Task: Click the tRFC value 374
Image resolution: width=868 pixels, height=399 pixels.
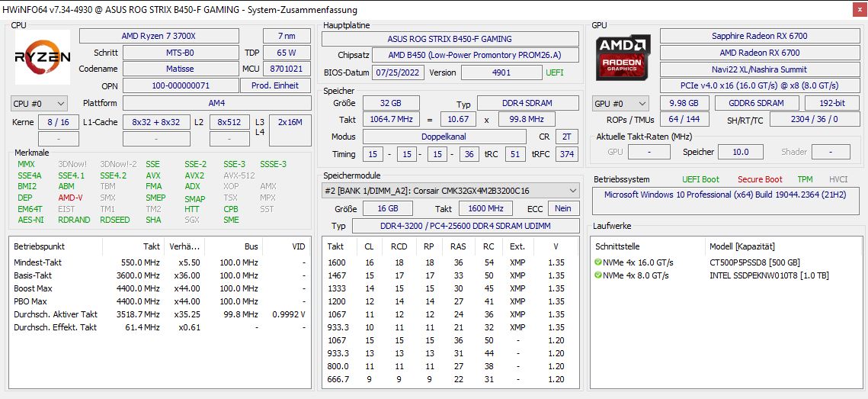Action: click(x=567, y=154)
